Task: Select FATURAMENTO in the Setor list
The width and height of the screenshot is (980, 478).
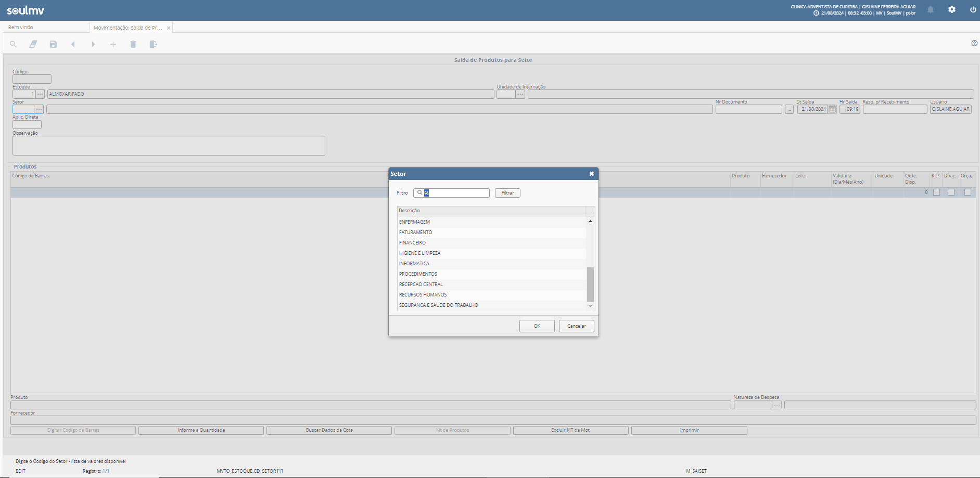Action: (x=492, y=232)
